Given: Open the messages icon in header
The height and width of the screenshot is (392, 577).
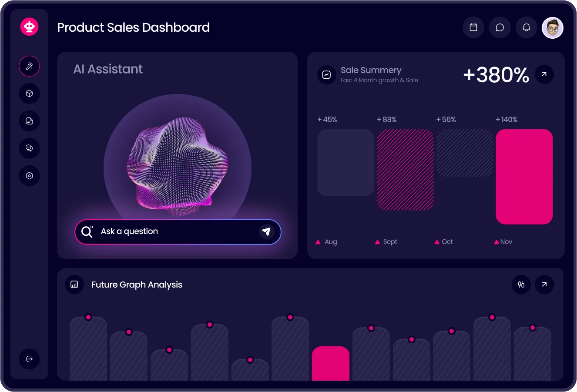Looking at the screenshot, I should (500, 27).
